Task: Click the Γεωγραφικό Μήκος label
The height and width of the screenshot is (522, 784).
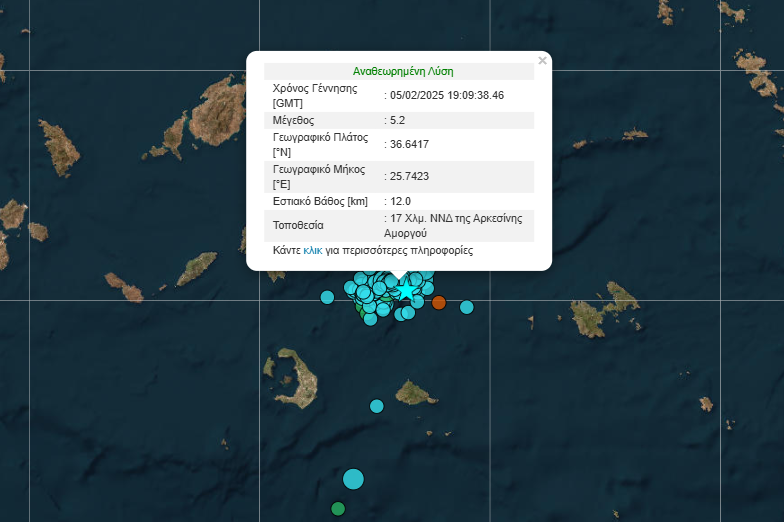Action: (x=319, y=176)
